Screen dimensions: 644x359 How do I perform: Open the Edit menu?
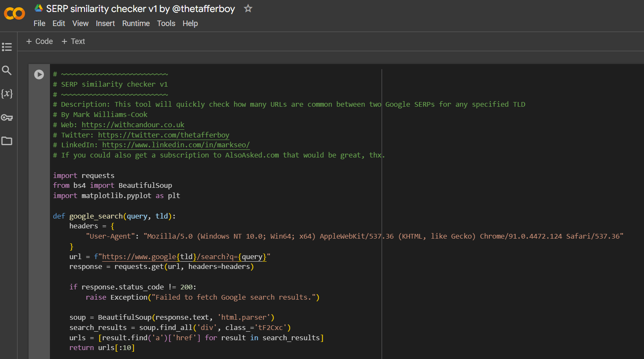pos(58,23)
